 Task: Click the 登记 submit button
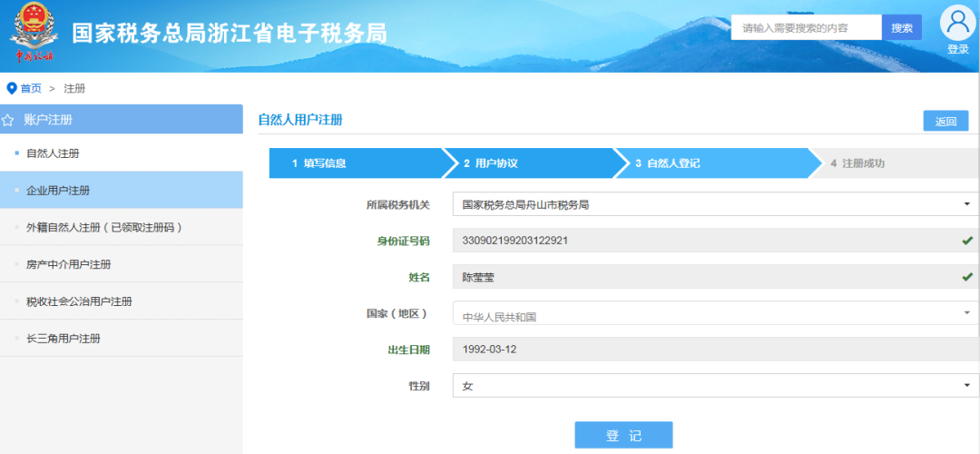(x=623, y=435)
